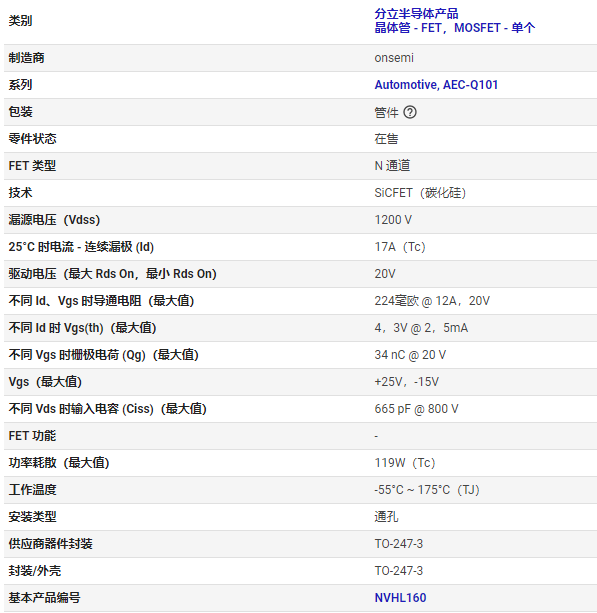Open the 分立半导体产品 category link
597x613 pixels.
pyautogui.click(x=416, y=14)
